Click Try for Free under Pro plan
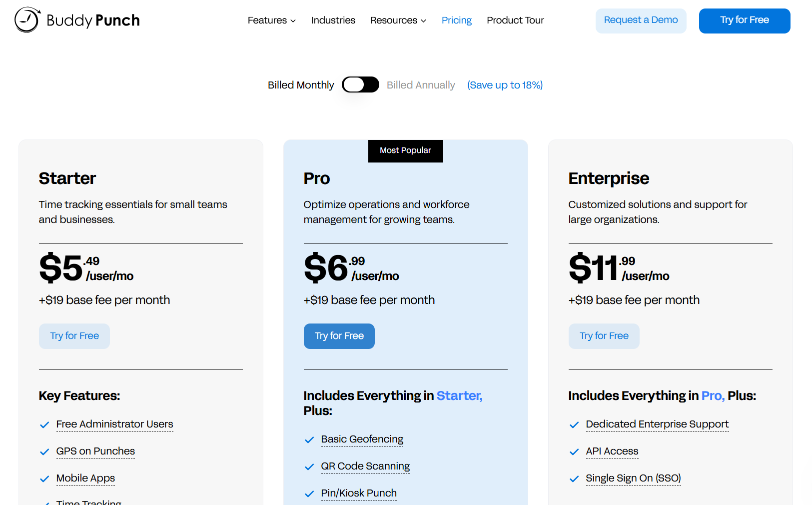This screenshot has width=812, height=505. (x=339, y=336)
